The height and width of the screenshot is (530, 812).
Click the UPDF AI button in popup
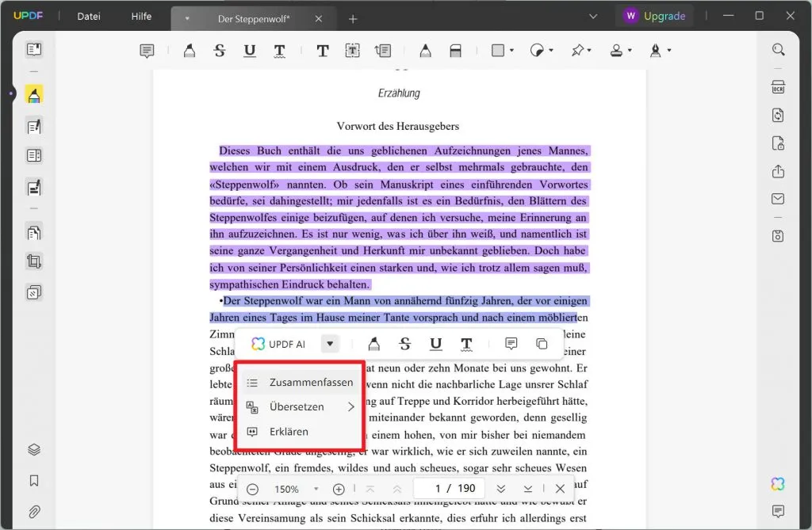tap(278, 344)
